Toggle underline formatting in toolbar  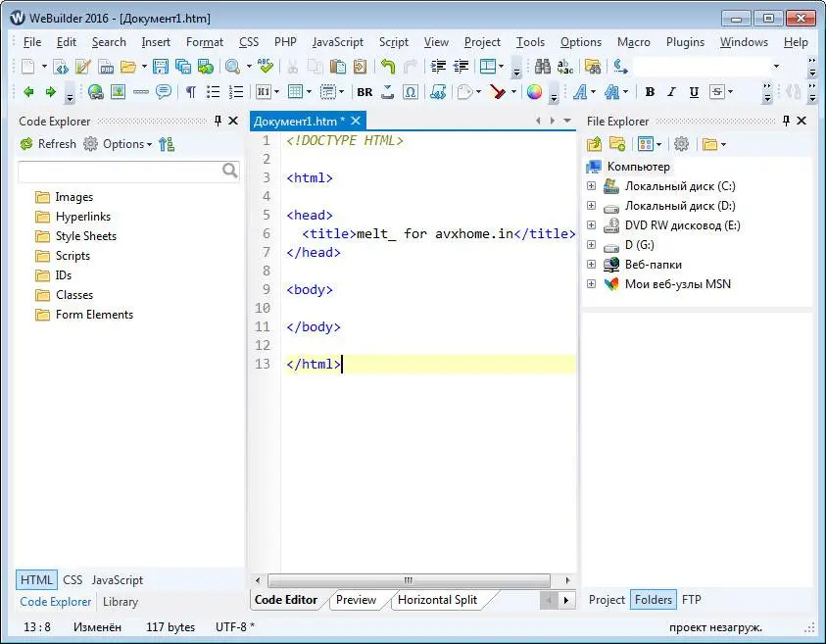pos(694,92)
